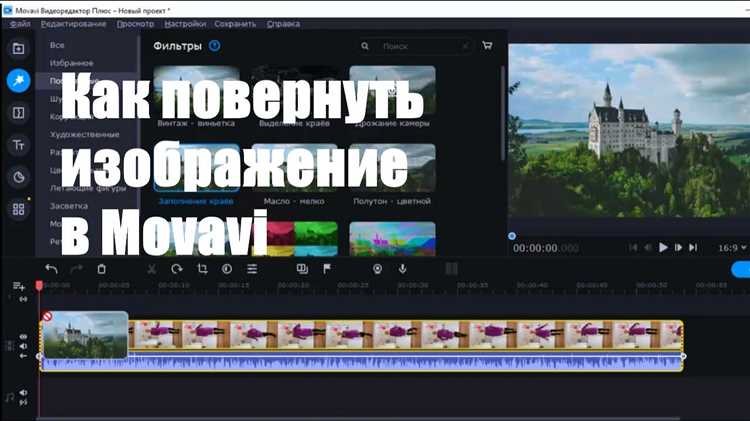750x421 pixels.
Task: Click the red timeline playhead marker
Action: click(x=39, y=286)
